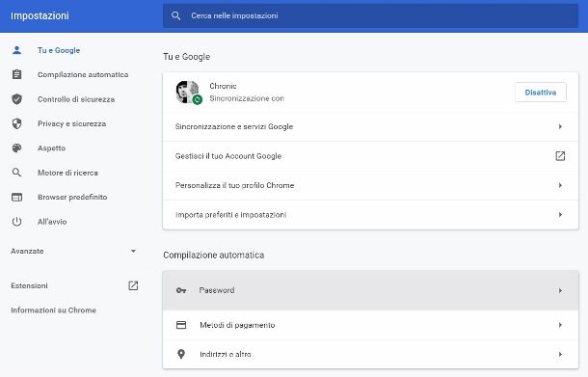Click the external link icon for Gestisci il tuo Account Google

560,156
